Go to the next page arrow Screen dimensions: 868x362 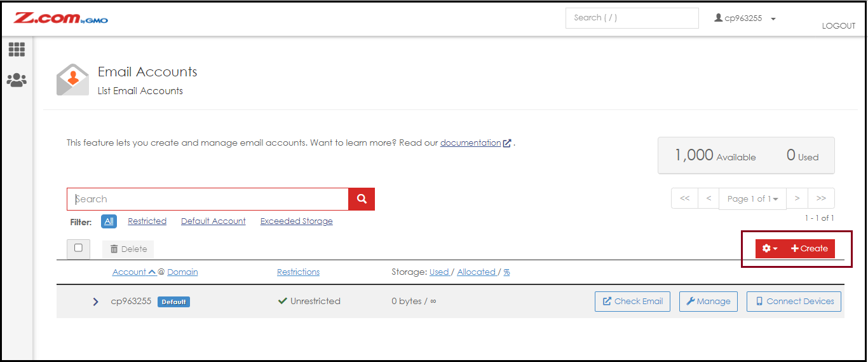797,198
